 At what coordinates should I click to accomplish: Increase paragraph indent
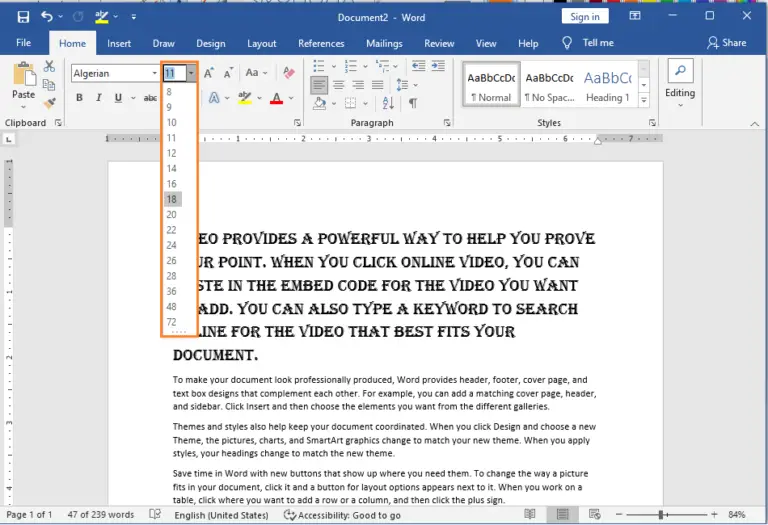[438, 66]
